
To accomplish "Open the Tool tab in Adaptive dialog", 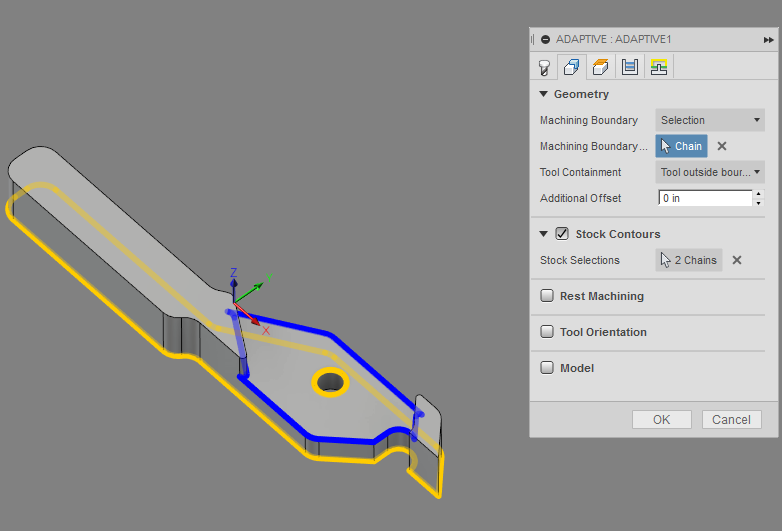I will (x=544, y=67).
